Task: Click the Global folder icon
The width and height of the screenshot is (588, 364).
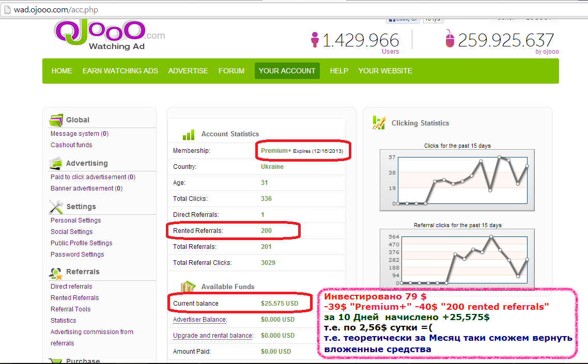Action: pyautogui.click(x=56, y=120)
